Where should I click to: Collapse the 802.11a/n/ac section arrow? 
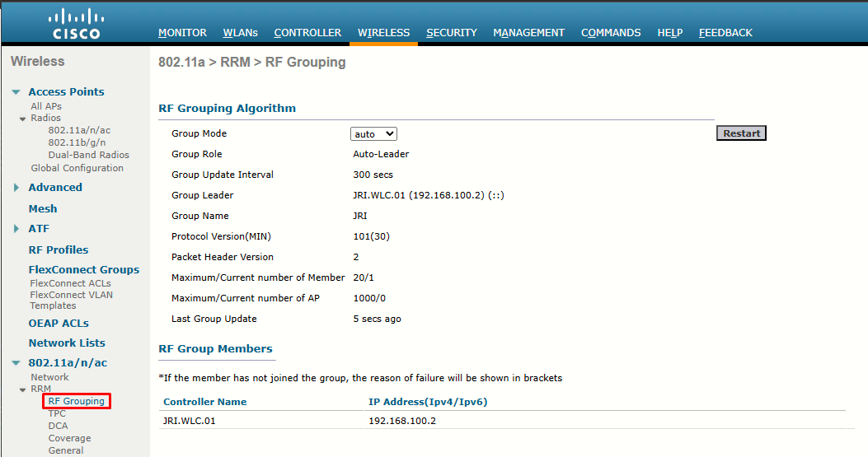pos(16,363)
